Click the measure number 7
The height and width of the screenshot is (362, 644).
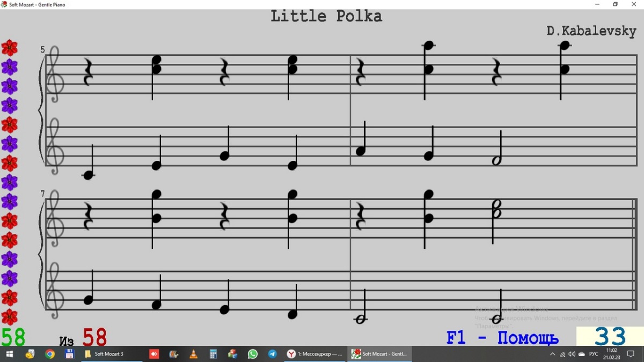(42, 194)
